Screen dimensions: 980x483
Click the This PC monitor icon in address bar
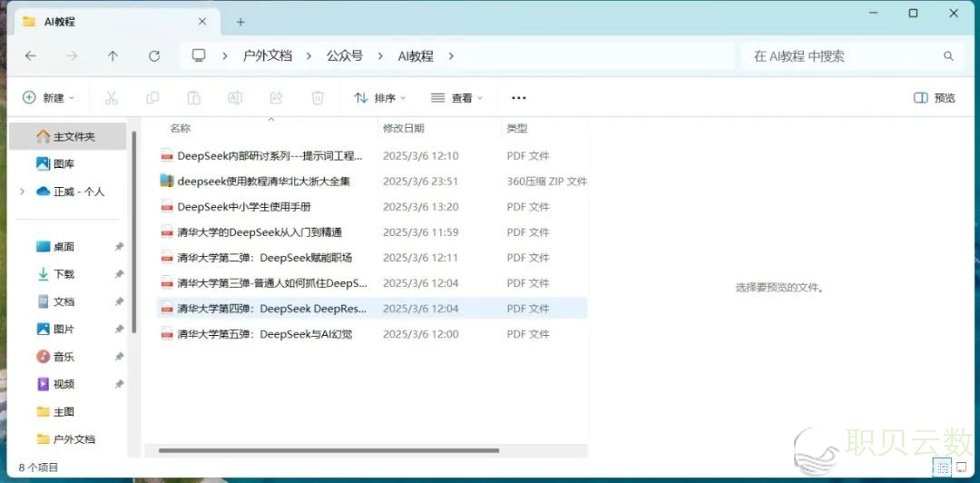coord(199,55)
